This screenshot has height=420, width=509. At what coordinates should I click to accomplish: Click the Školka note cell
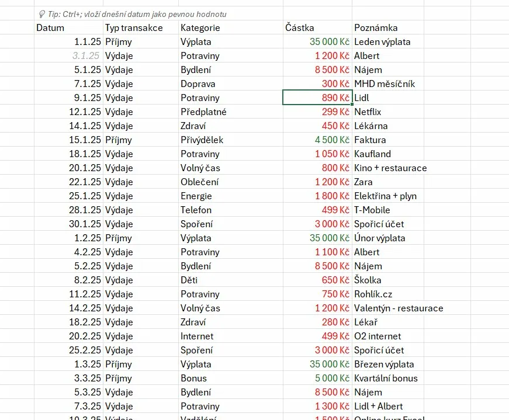pyautogui.click(x=388, y=280)
